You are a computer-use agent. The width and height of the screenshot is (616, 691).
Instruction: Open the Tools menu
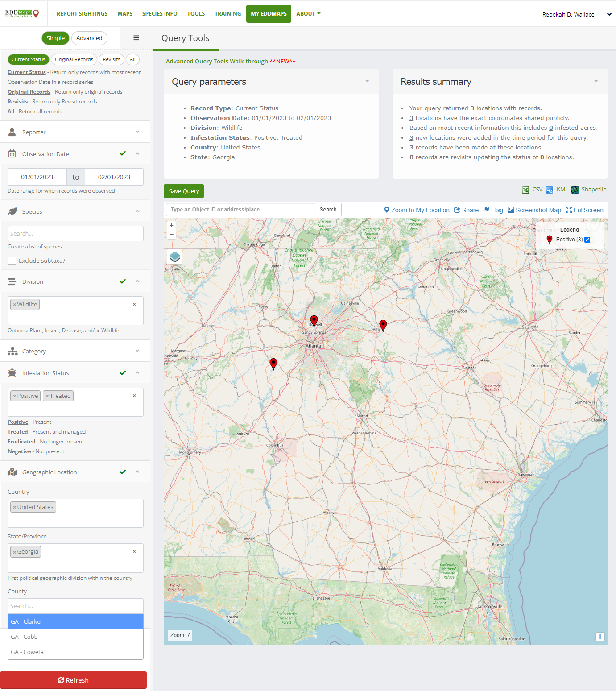(196, 14)
